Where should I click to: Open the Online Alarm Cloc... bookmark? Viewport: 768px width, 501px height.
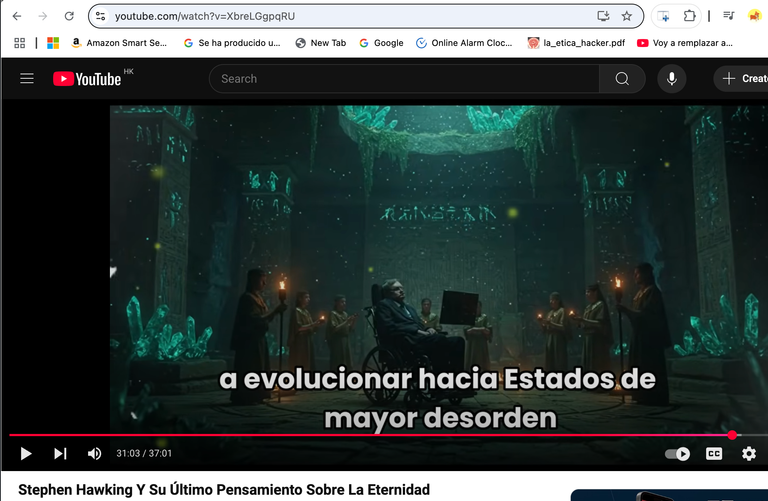(x=464, y=43)
